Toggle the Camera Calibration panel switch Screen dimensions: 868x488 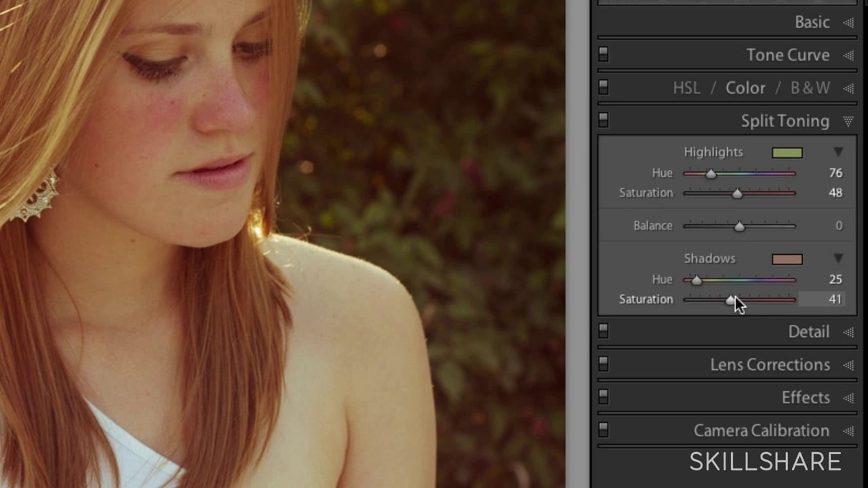click(x=604, y=430)
